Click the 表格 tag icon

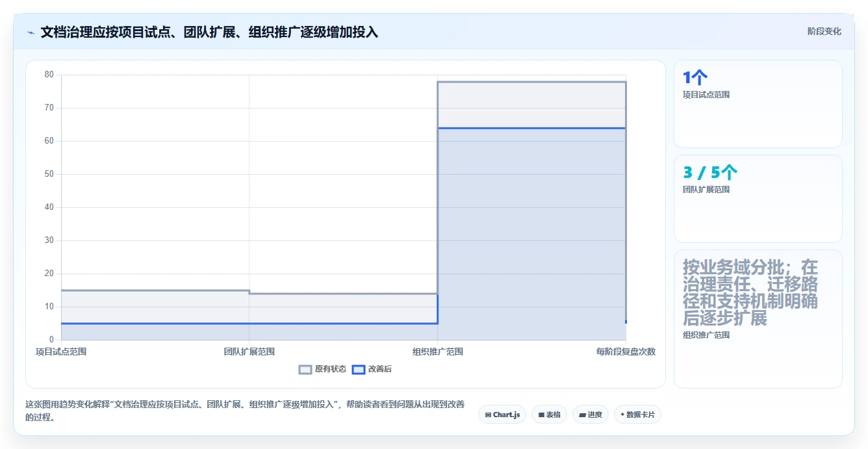[x=541, y=415]
